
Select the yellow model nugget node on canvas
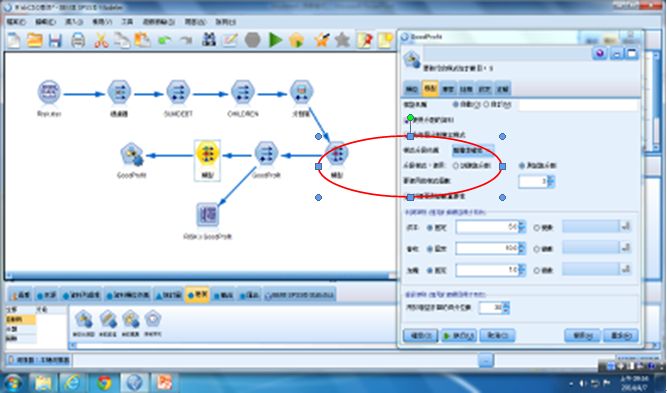coord(208,154)
